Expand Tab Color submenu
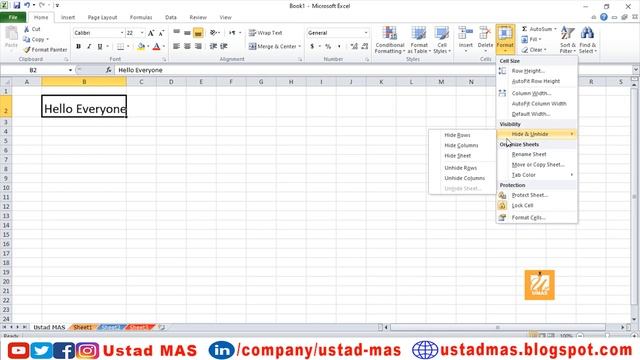This screenshot has height=360, width=640. [x=537, y=175]
